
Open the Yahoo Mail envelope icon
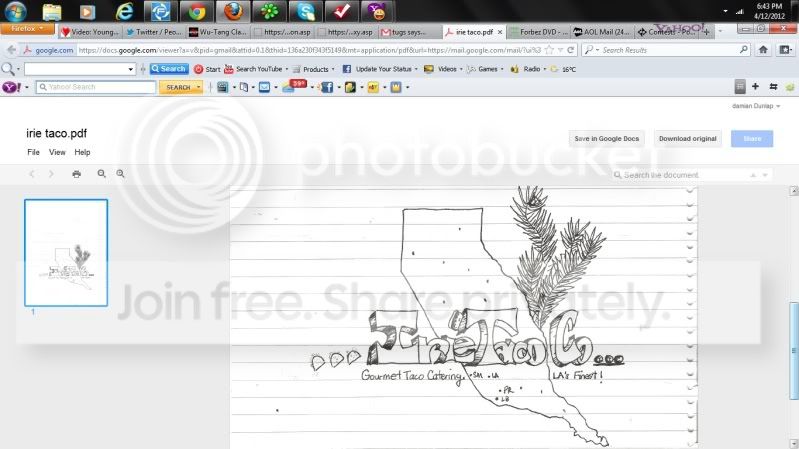click(264, 87)
